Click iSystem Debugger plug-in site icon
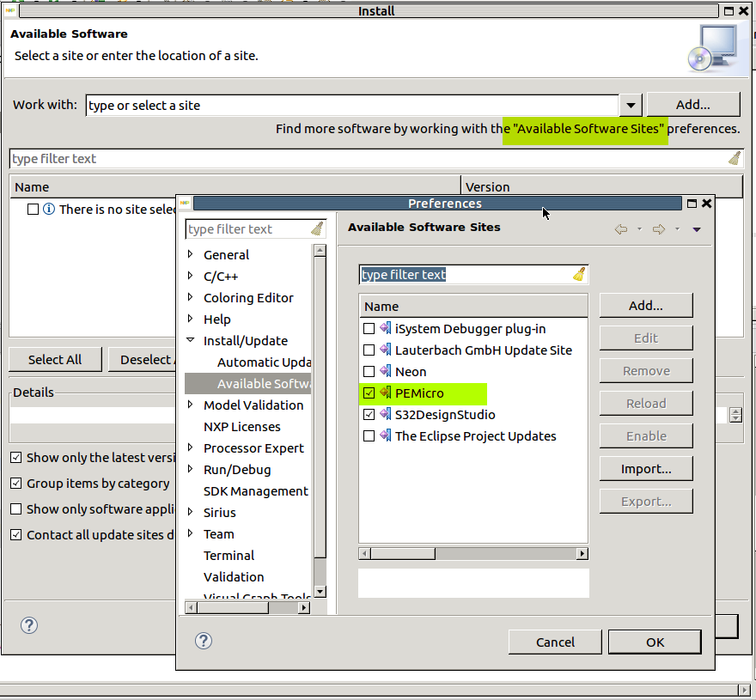The width and height of the screenshot is (756, 700). coord(385,328)
